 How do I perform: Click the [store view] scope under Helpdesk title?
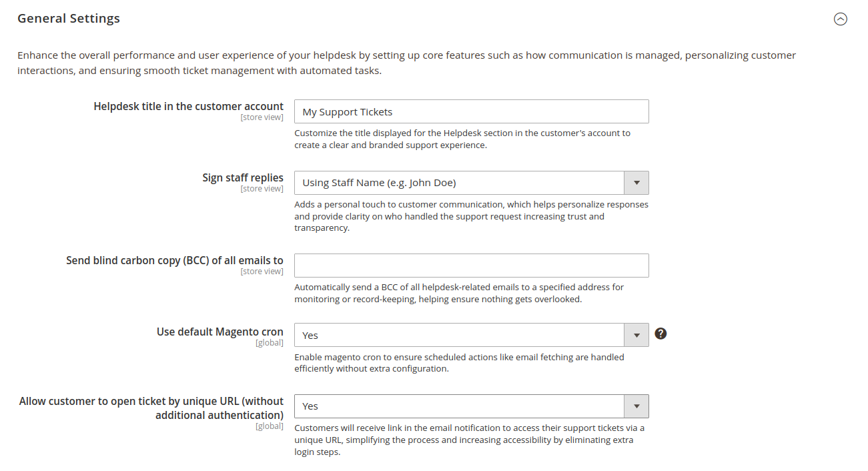click(x=262, y=117)
